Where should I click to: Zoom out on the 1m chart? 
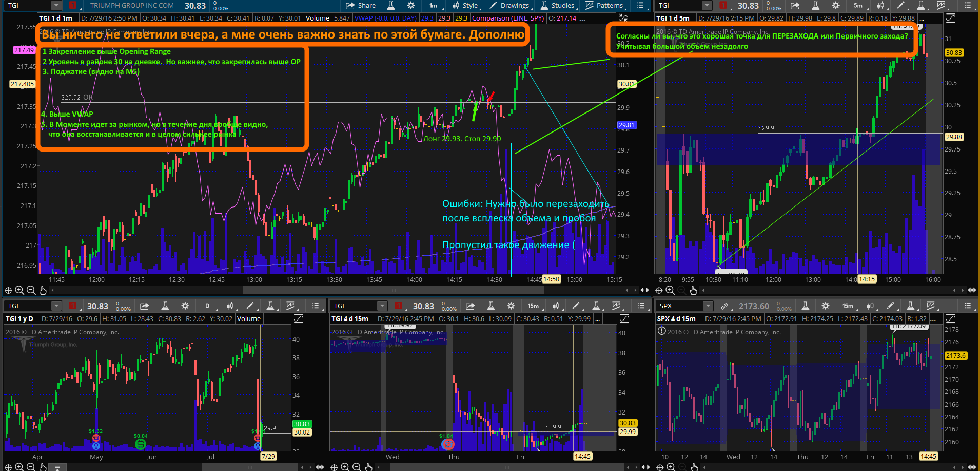(31, 290)
